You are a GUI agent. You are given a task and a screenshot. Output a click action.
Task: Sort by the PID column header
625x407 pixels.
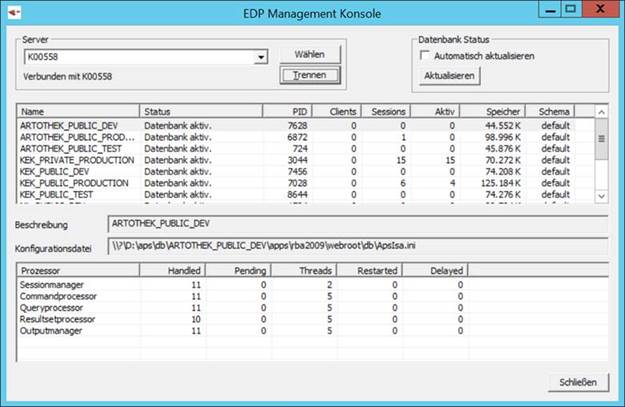pos(286,111)
